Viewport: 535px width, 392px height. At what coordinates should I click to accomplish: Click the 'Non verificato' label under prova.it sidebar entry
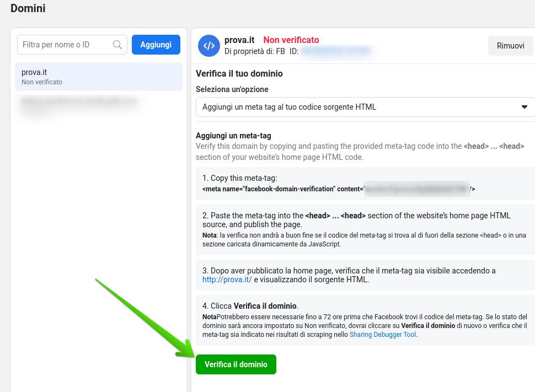42,82
